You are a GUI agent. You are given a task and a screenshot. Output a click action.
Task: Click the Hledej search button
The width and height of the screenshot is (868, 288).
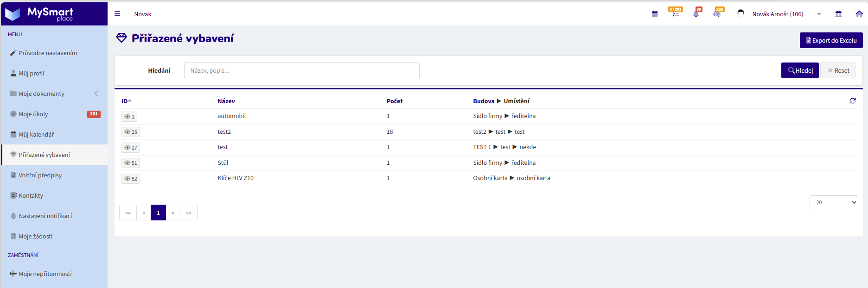click(800, 70)
